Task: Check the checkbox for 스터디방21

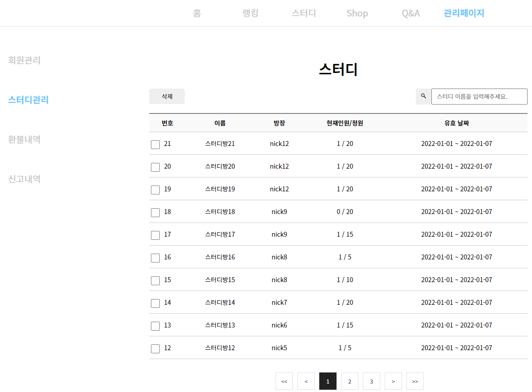Action: point(155,144)
